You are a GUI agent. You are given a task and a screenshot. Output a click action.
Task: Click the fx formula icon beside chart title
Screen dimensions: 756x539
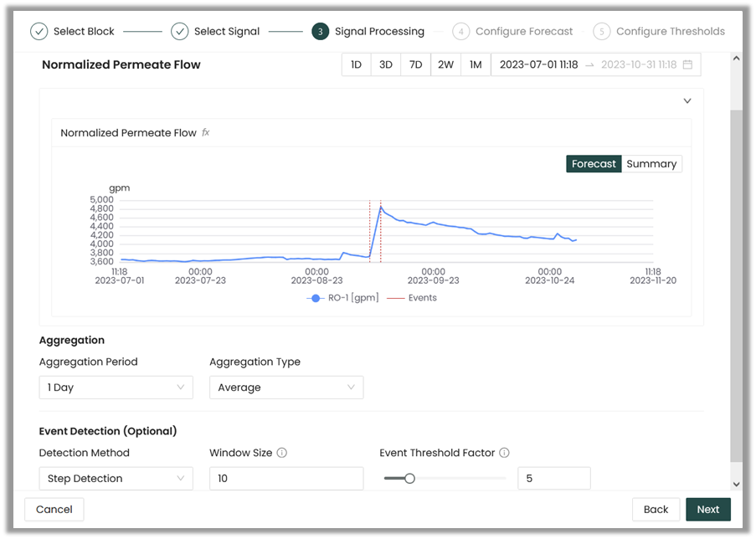206,132
